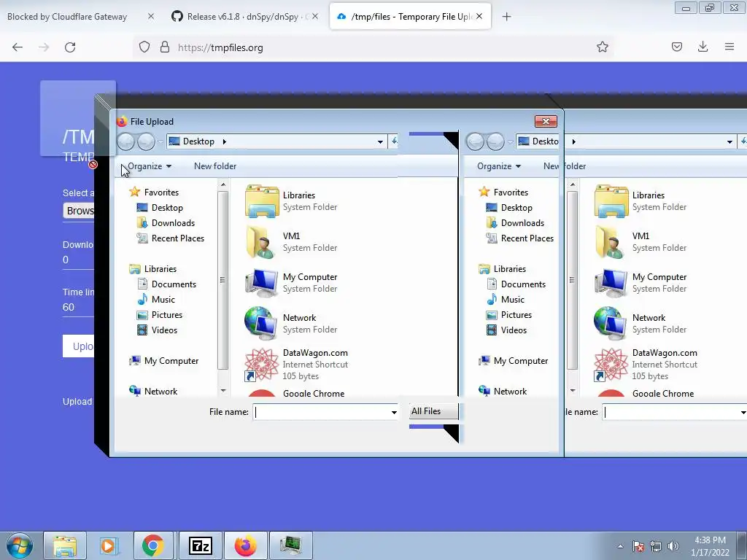
Task: Open Music in right dialog sidebar
Action: tap(506, 299)
